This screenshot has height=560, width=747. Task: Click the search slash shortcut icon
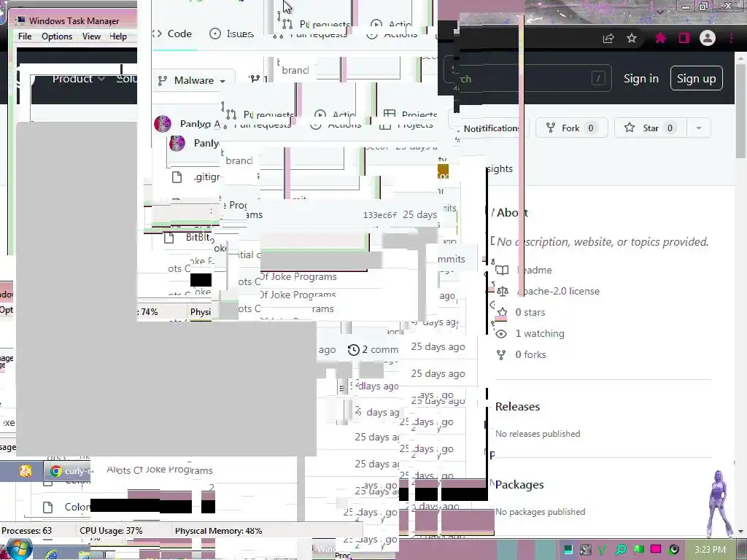598,78
